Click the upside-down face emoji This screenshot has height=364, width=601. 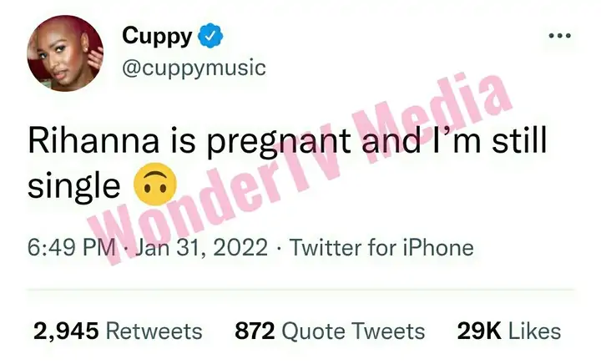[155, 185]
